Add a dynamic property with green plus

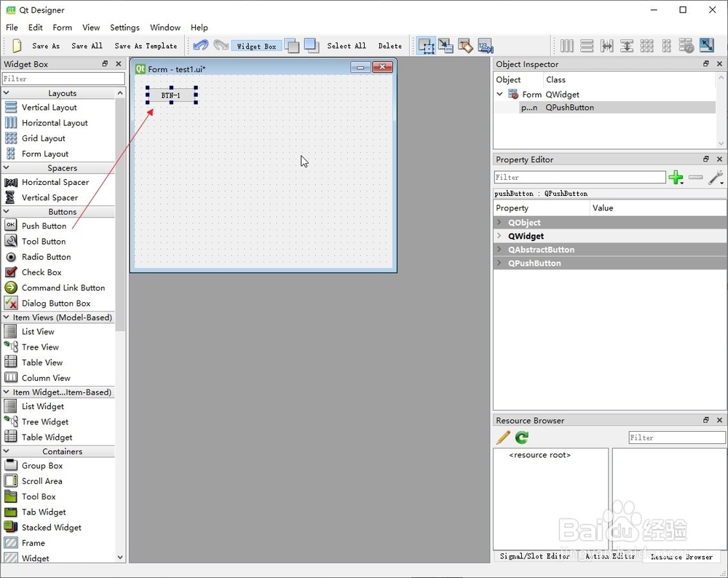tap(676, 178)
